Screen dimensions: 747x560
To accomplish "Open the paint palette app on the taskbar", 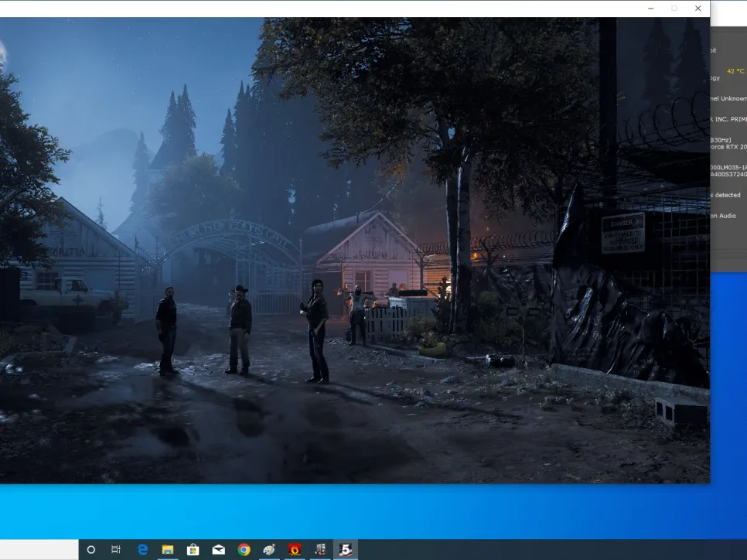I will [269, 549].
